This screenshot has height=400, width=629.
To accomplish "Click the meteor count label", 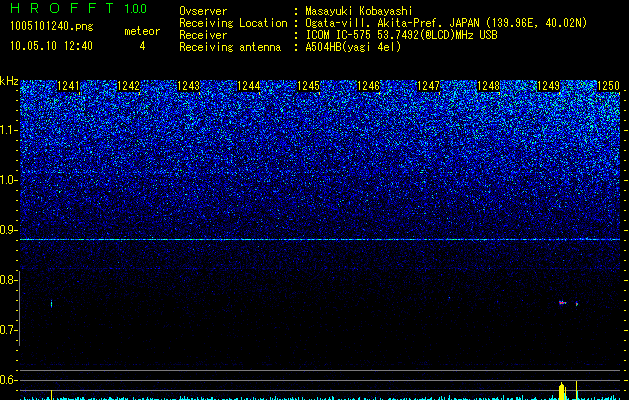I will [x=142, y=31].
